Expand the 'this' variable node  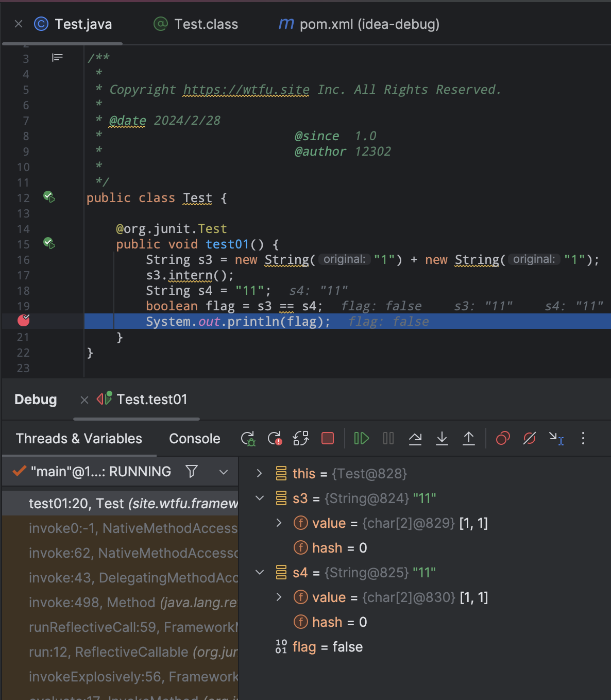[x=260, y=474]
